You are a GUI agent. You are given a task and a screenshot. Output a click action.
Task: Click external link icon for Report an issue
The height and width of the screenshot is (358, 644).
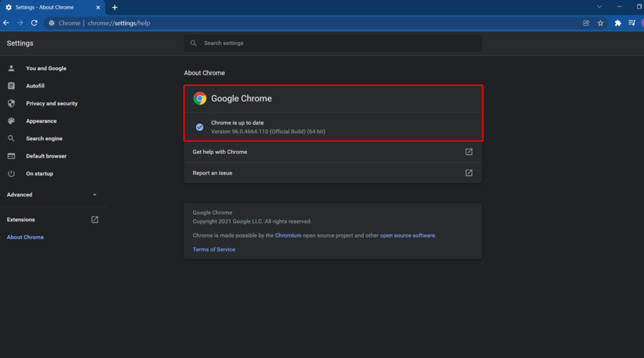469,173
